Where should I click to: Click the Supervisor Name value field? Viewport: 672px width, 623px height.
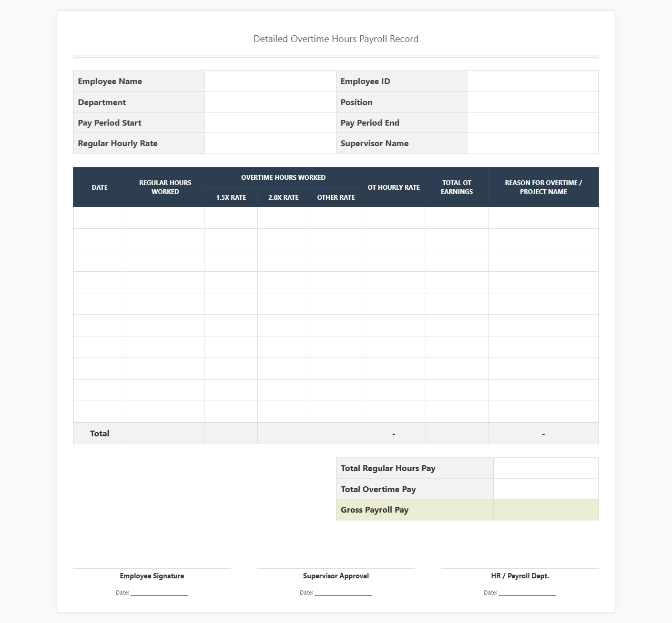[x=533, y=143]
